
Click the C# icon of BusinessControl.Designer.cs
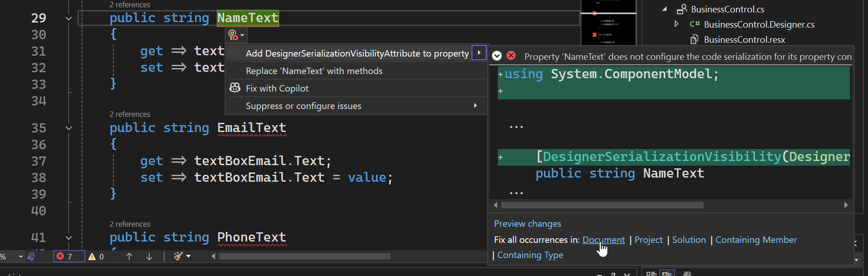click(x=695, y=24)
